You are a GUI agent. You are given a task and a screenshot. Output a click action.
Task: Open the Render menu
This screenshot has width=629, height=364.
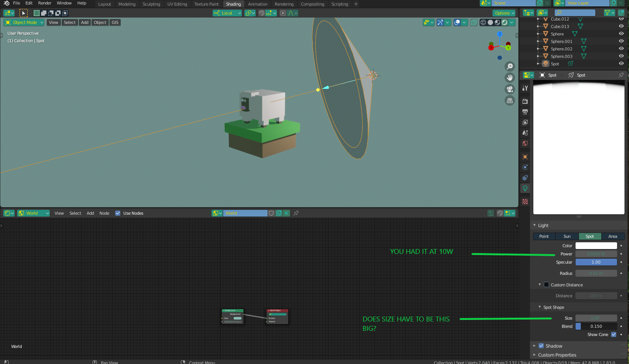click(44, 3)
